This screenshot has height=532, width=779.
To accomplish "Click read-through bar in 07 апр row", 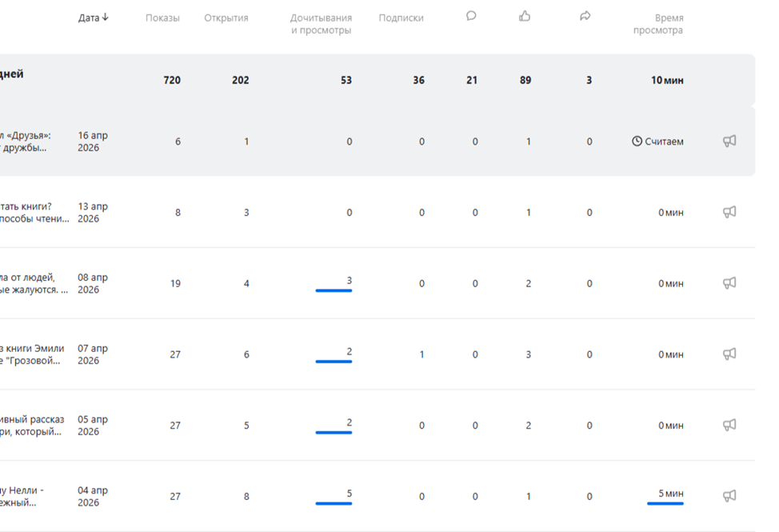I will point(334,362).
